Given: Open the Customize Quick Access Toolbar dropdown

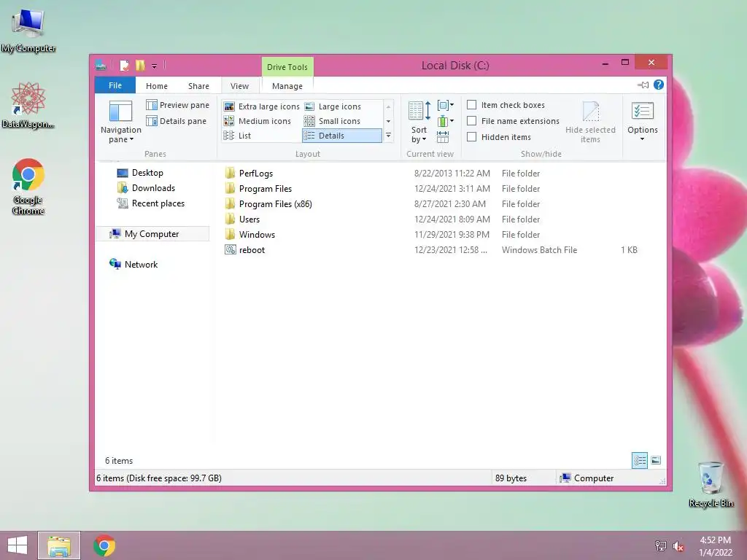Looking at the screenshot, I should [x=155, y=66].
